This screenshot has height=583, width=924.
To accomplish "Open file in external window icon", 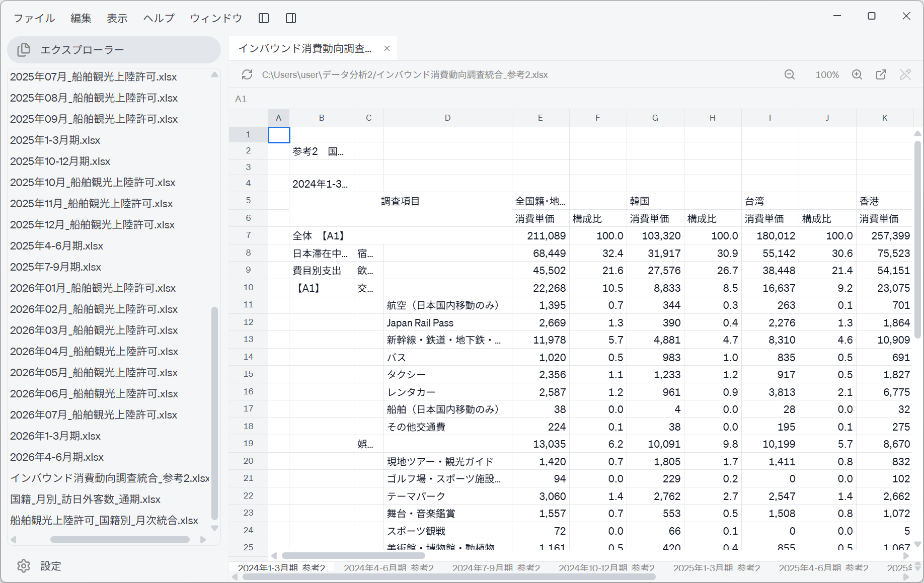I will (x=881, y=74).
